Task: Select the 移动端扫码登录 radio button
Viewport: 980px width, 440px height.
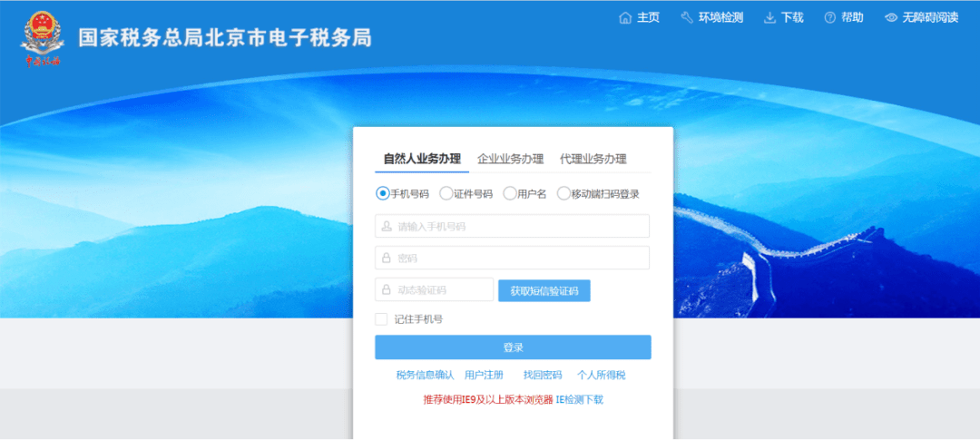Action: (x=563, y=194)
